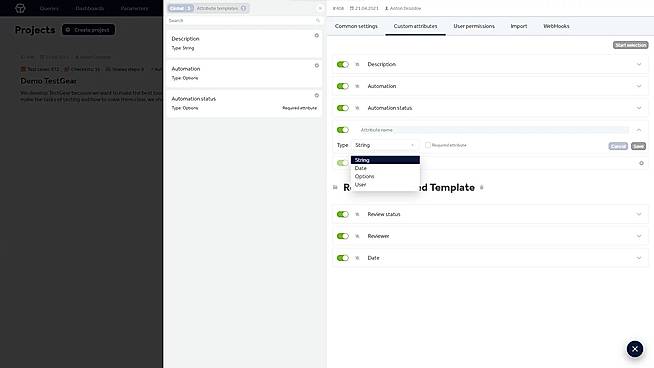Close the attribute templates side panel
This screenshot has height=368, width=654.
320,8
